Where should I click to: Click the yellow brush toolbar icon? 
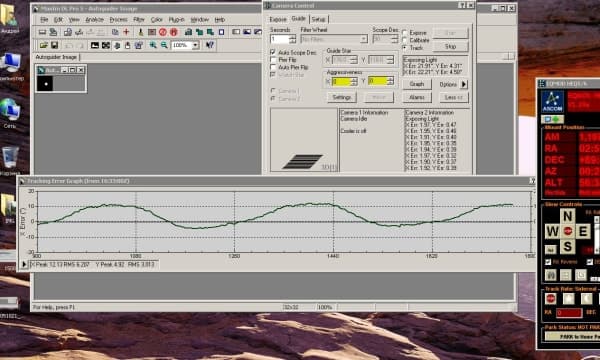click(x=140, y=32)
